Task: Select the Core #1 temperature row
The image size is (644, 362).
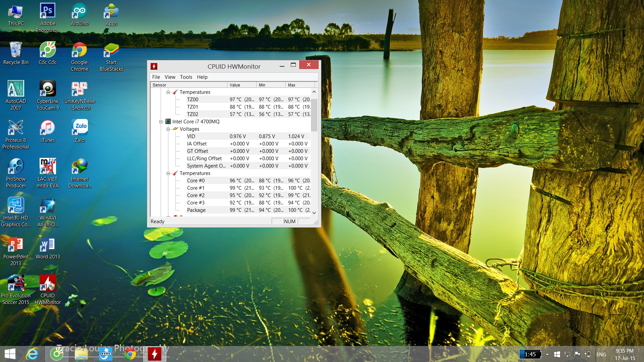Action: (x=249, y=188)
